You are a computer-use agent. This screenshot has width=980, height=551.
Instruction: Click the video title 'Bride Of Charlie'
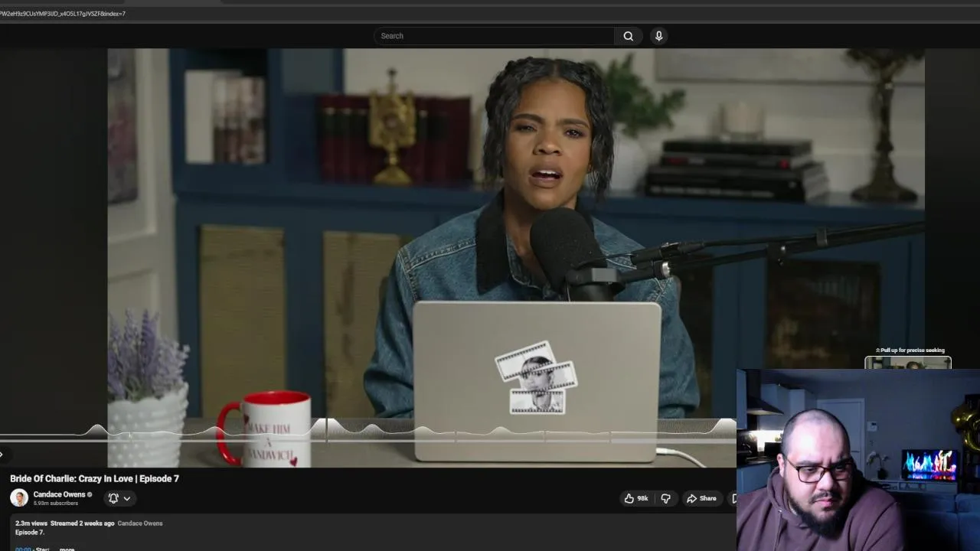coord(94,478)
